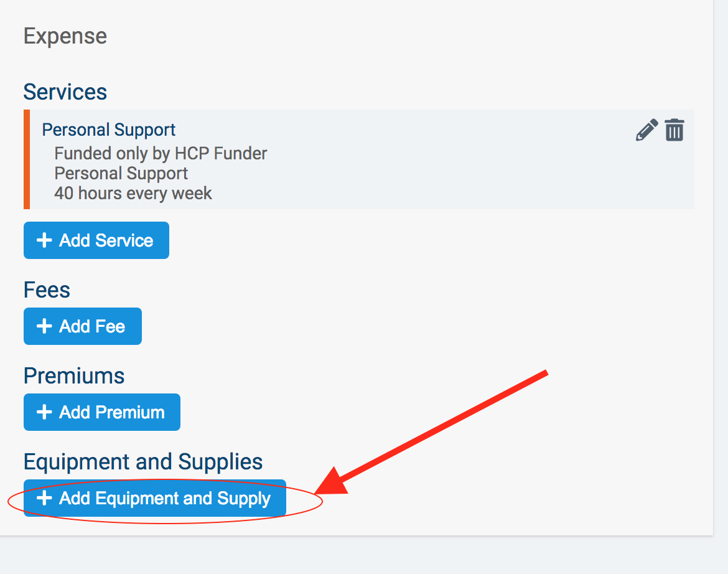The width and height of the screenshot is (728, 574).
Task: Click the Fees section heading
Action: click(x=47, y=290)
